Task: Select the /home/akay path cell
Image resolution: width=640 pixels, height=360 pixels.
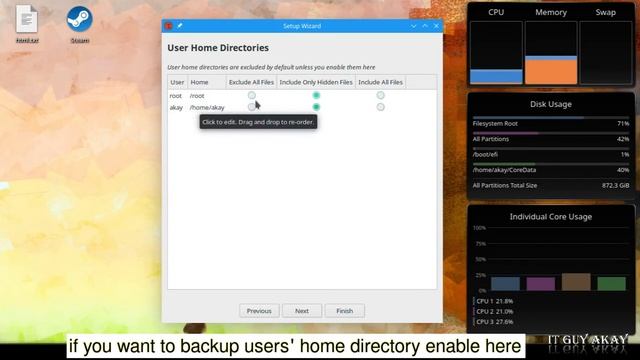Action: 207,107
